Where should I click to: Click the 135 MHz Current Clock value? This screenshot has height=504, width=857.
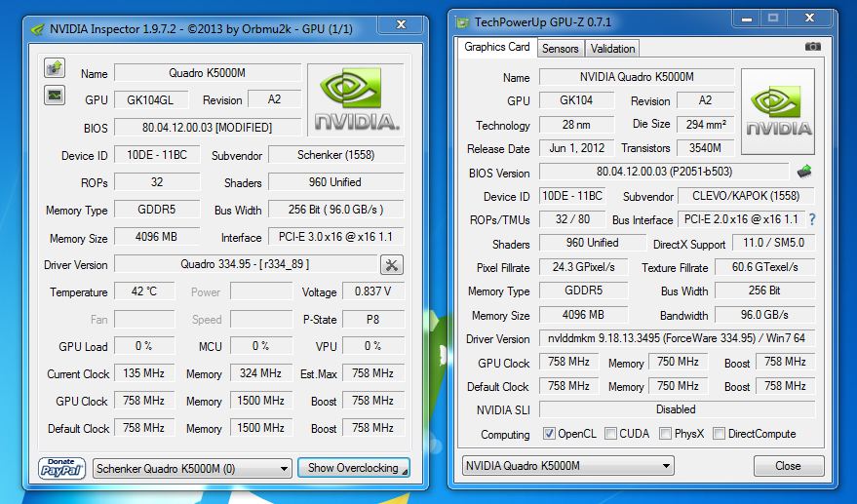tap(144, 373)
